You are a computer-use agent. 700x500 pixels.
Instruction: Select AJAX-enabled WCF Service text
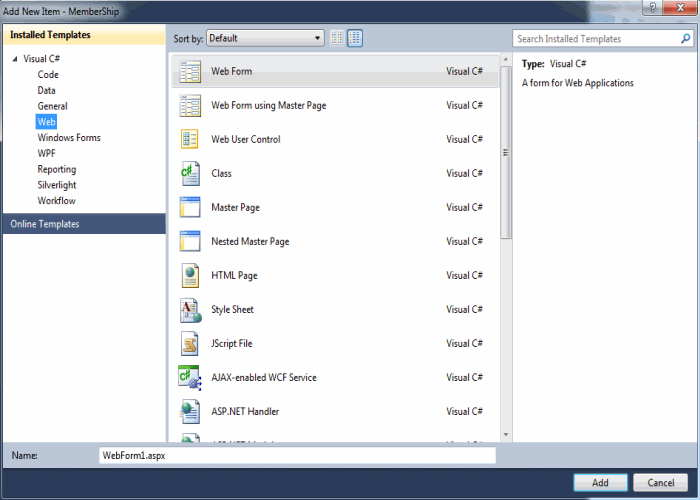[264, 377]
